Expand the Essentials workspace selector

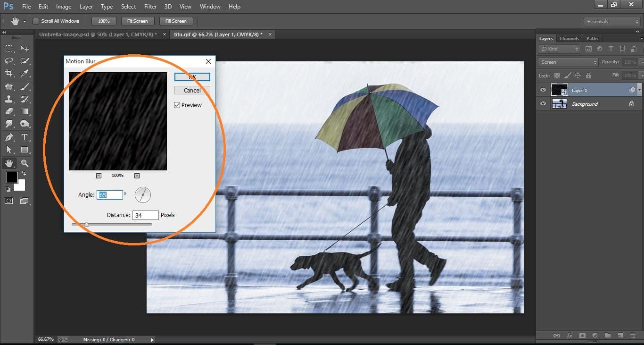tap(611, 21)
